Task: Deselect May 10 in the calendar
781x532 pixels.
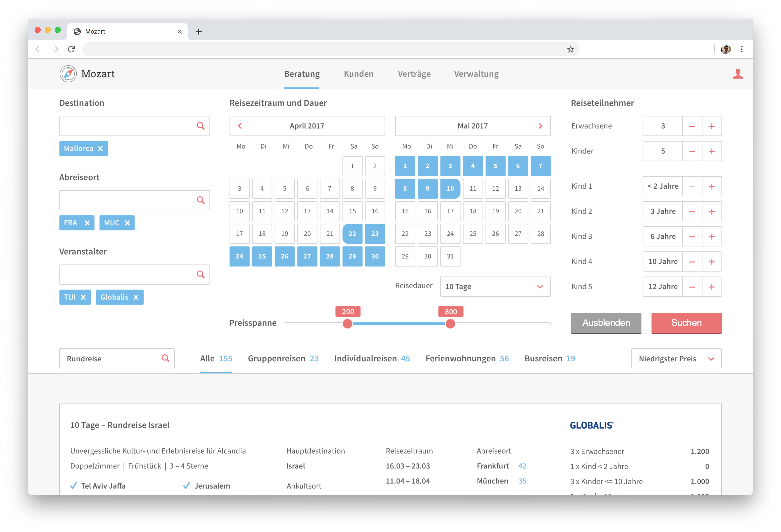Action: [450, 188]
